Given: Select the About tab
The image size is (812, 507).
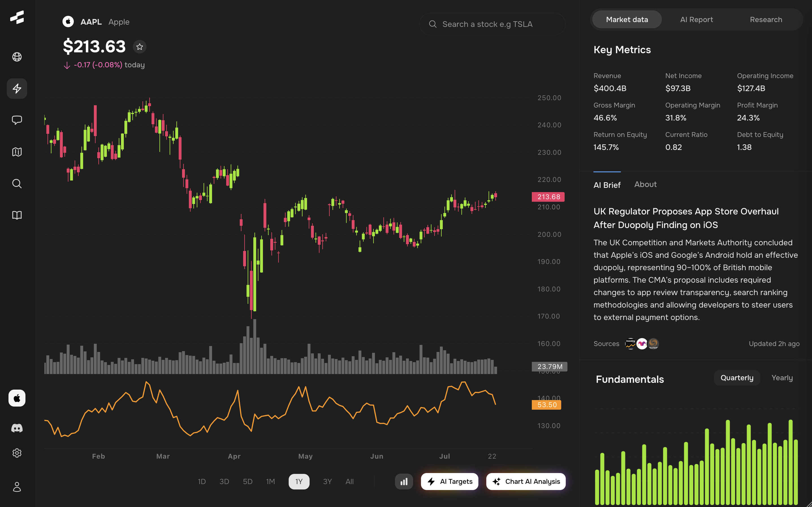Looking at the screenshot, I should (x=645, y=184).
